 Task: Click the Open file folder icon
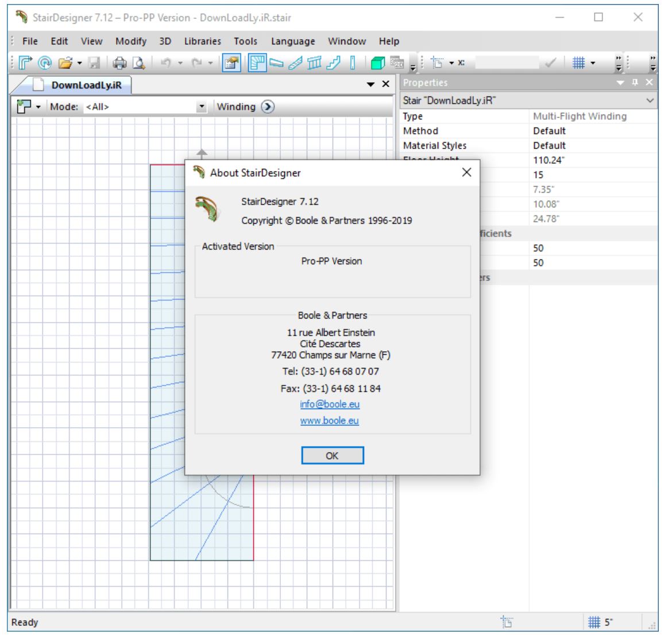pos(65,63)
